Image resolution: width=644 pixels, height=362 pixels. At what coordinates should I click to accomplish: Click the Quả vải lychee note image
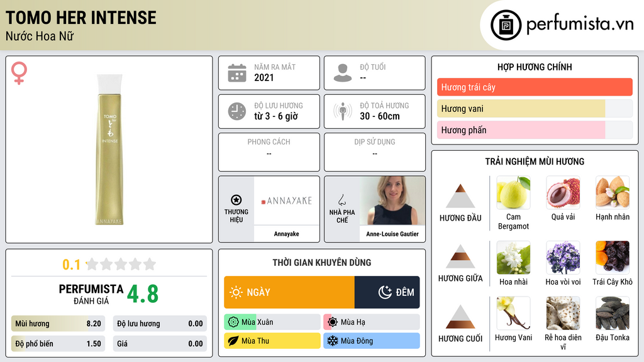pyautogui.click(x=563, y=192)
